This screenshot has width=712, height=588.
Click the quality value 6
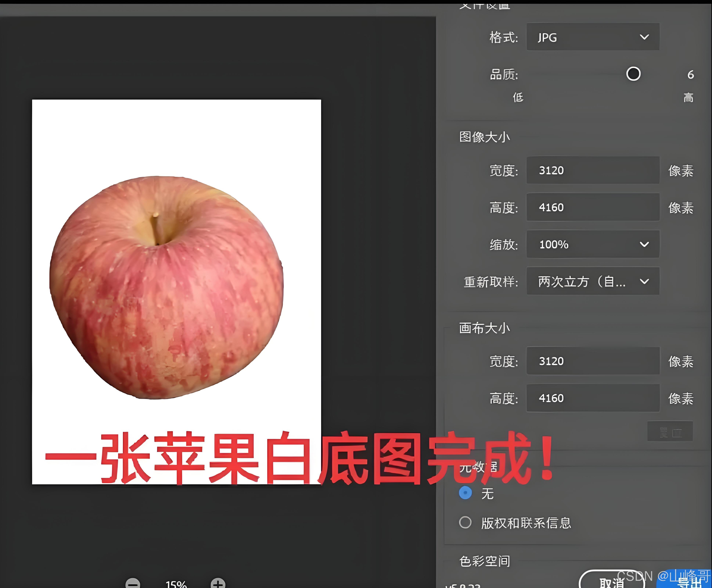click(690, 75)
